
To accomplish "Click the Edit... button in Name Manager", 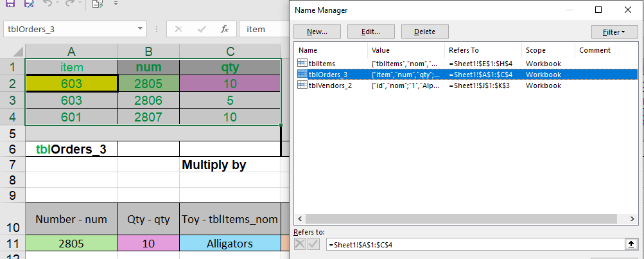I will point(371,31).
